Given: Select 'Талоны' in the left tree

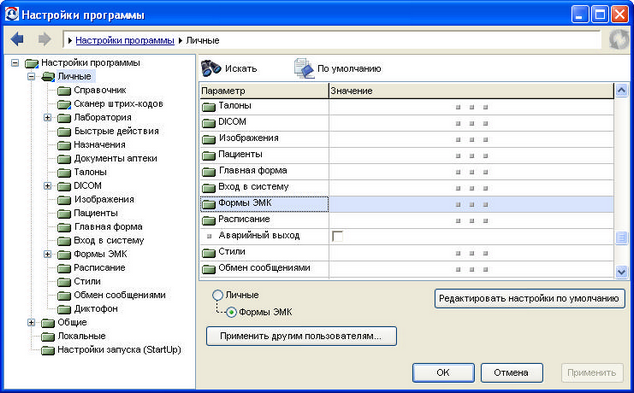Looking at the screenshot, I should [90, 172].
